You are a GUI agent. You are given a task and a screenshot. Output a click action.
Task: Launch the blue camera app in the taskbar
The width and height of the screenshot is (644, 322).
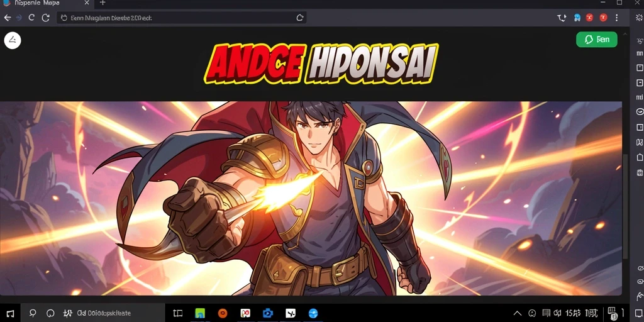(x=267, y=313)
